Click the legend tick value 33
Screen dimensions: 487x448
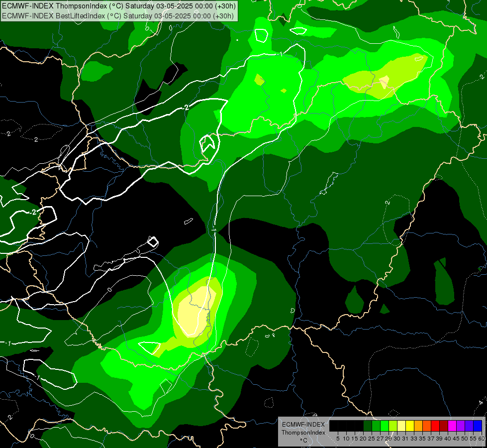pos(414,439)
